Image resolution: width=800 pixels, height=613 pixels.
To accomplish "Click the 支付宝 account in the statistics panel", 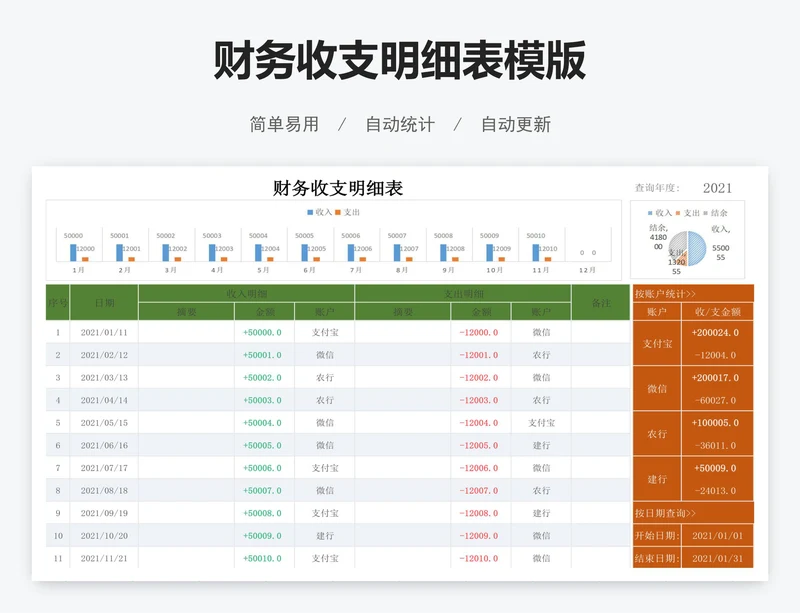I will pyautogui.click(x=657, y=344).
